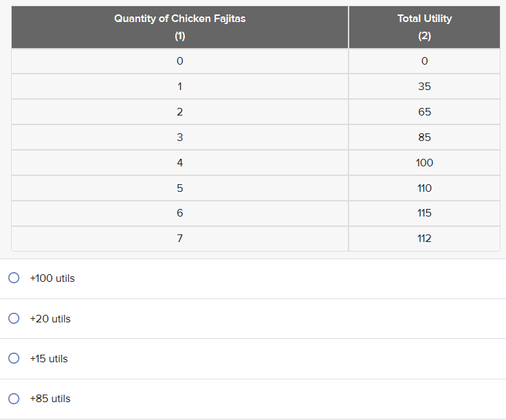Choose the "+20 utils" answer option
506x420 pixels.
pos(13,318)
